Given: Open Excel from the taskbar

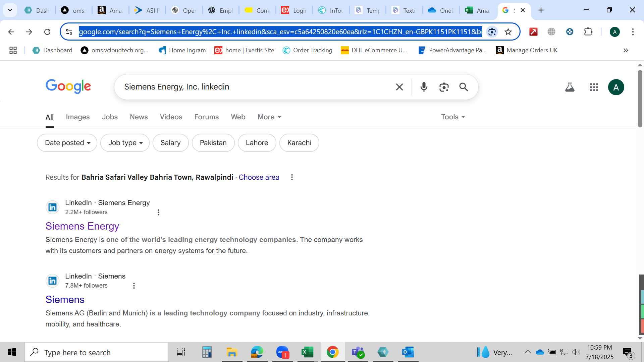Looking at the screenshot, I should (x=307, y=352).
